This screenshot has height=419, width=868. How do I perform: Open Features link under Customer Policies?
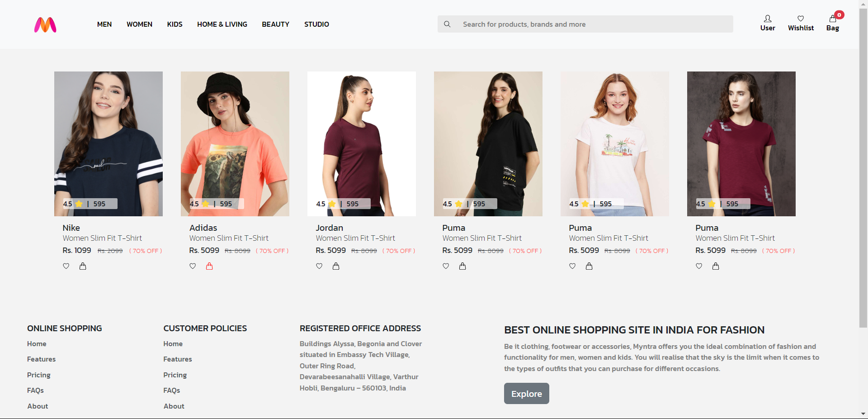pos(178,359)
